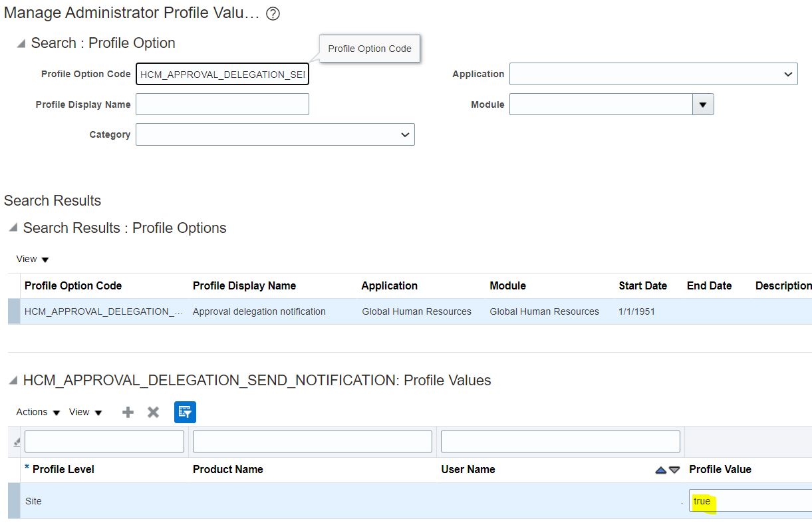Image resolution: width=812 pixels, height=525 pixels.
Task: Click the User Name filter field
Action: (x=561, y=442)
